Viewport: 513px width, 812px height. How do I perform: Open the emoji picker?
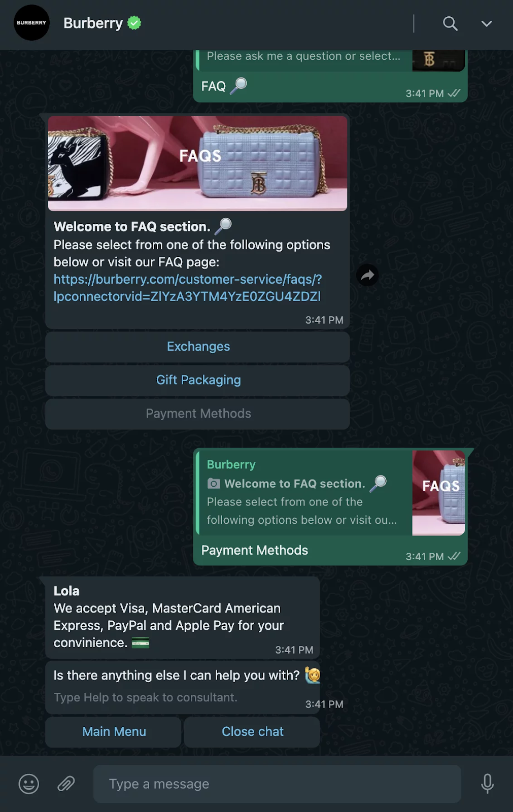click(29, 784)
